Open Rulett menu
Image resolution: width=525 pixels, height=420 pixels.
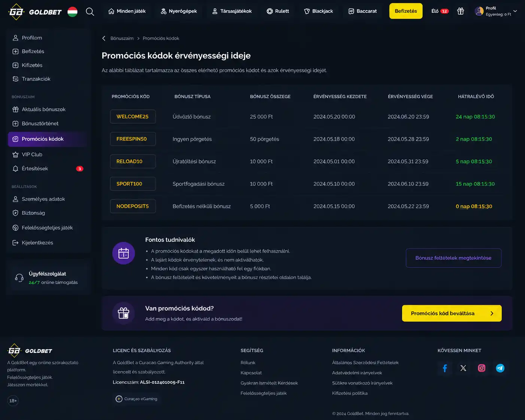(x=278, y=11)
